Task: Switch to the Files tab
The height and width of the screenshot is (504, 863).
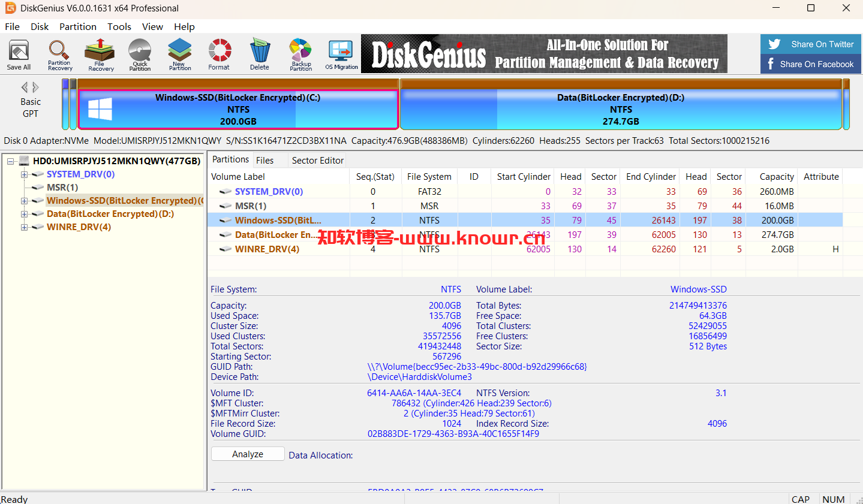Action: (264, 160)
